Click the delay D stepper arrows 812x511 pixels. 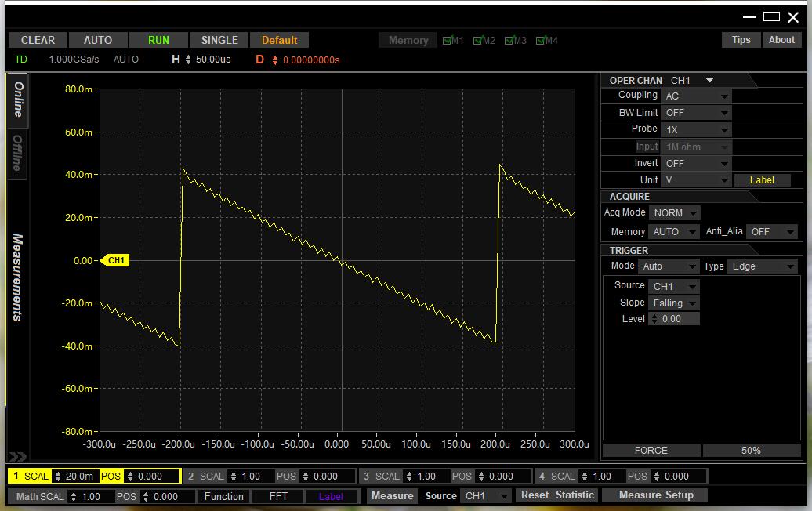coord(275,60)
